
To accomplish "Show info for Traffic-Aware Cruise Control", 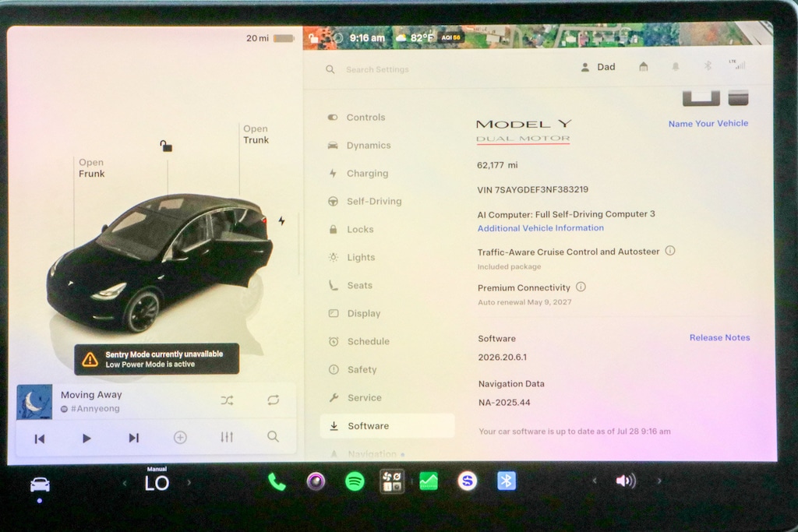I will point(670,251).
